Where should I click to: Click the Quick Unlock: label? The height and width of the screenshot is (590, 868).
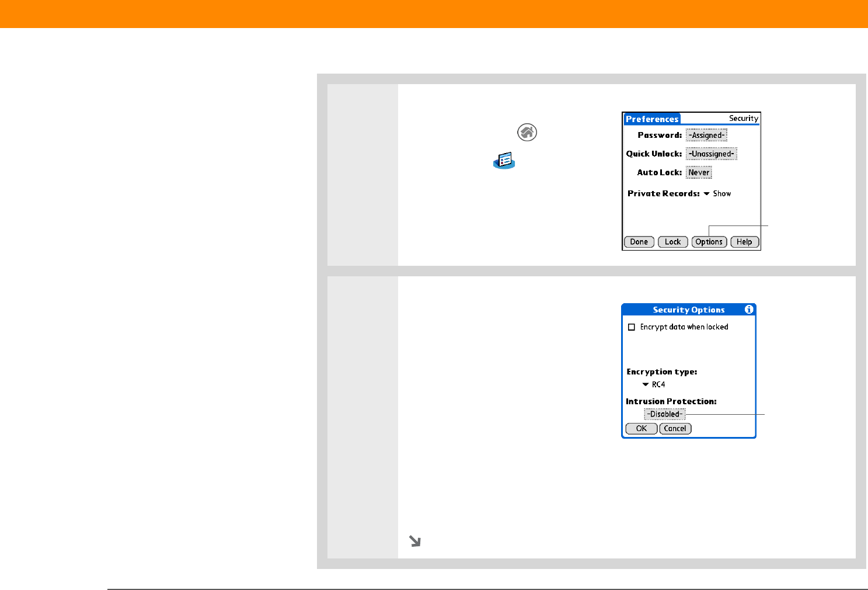point(654,154)
